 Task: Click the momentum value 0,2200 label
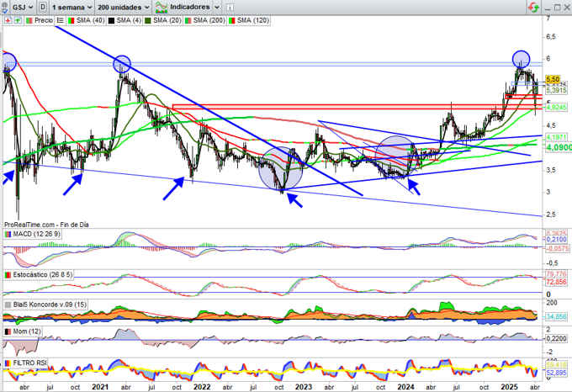tap(556, 339)
